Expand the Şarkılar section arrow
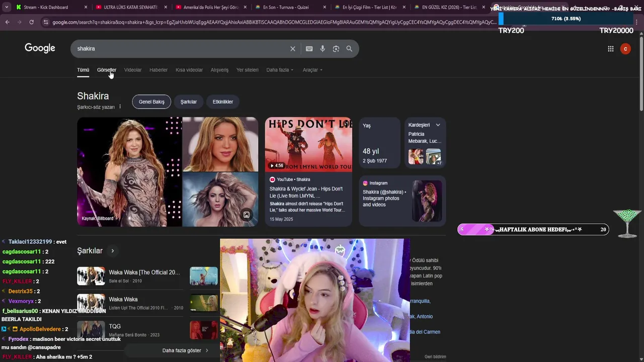Image resolution: width=644 pixels, height=362 pixels. (x=113, y=251)
